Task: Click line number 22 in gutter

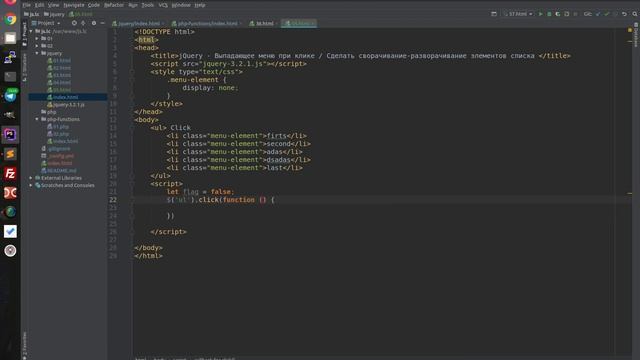Action: tap(113, 200)
